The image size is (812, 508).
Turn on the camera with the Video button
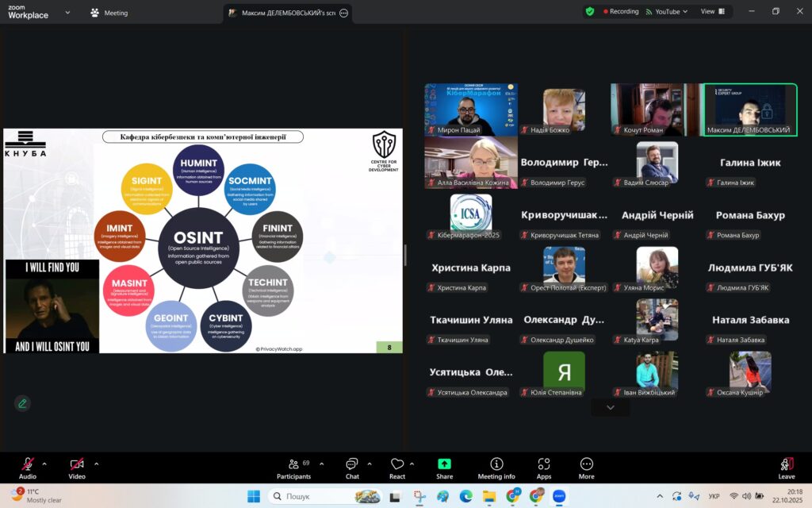pyautogui.click(x=76, y=466)
